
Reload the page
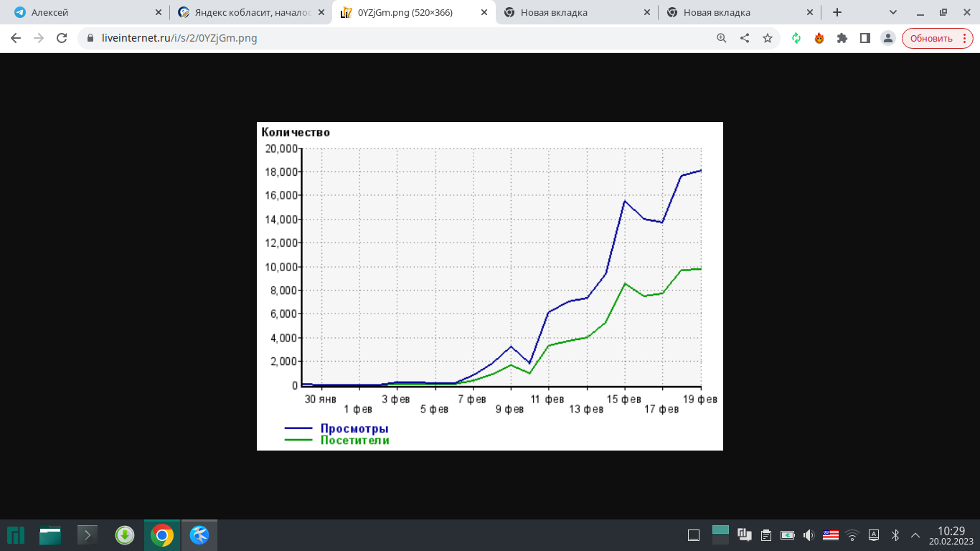pos(62,38)
